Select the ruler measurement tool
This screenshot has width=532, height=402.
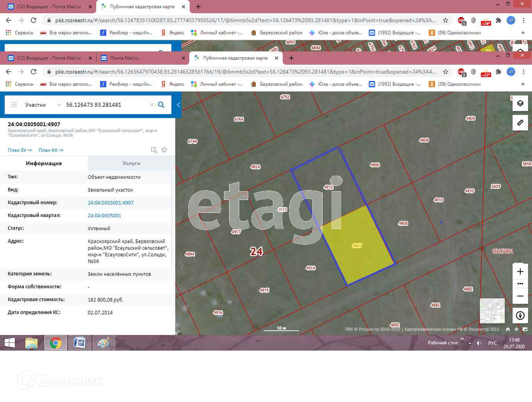tap(520, 122)
